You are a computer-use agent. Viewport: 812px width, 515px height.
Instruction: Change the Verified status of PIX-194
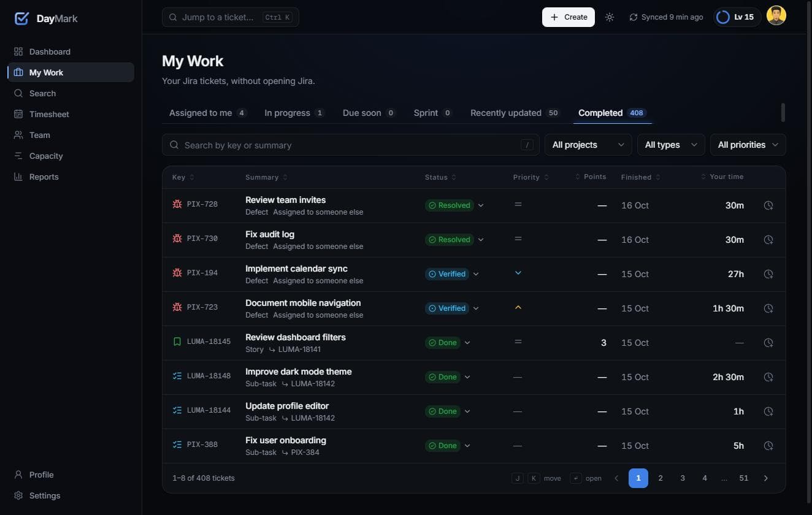tap(452, 274)
